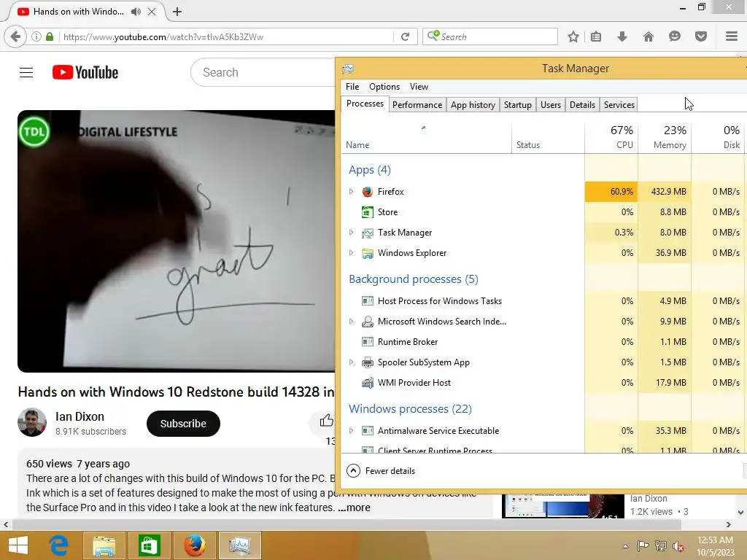
Task: Open the Options menu in Task Manager
Action: (384, 87)
